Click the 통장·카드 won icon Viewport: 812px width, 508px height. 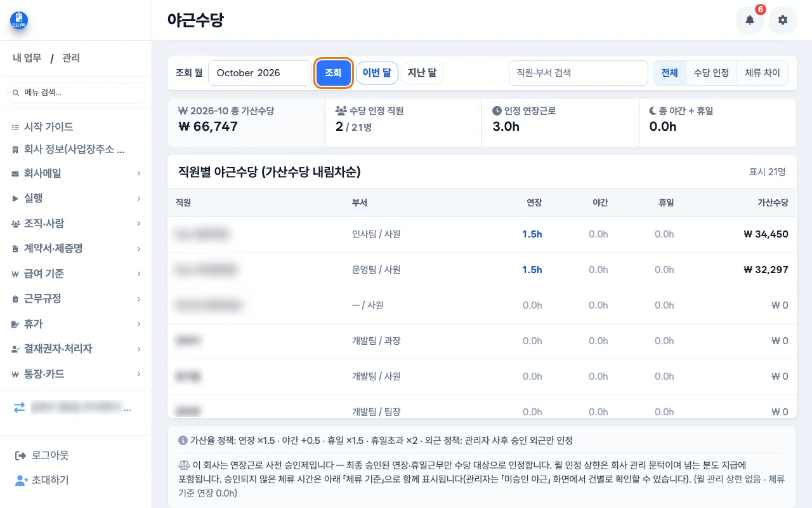15,374
